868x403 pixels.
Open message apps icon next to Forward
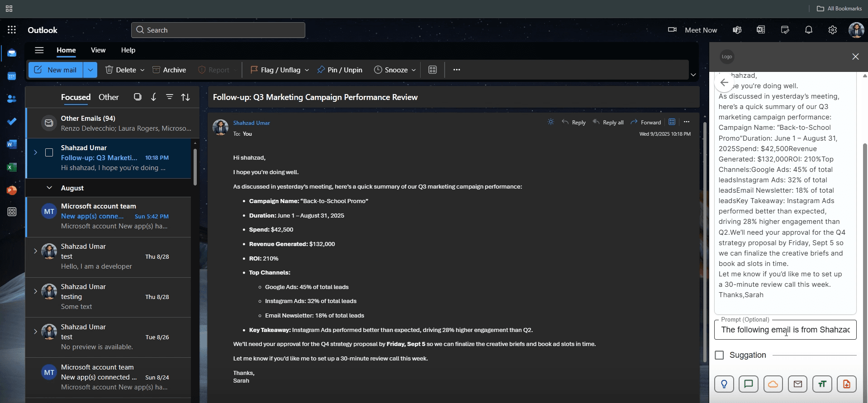click(672, 122)
